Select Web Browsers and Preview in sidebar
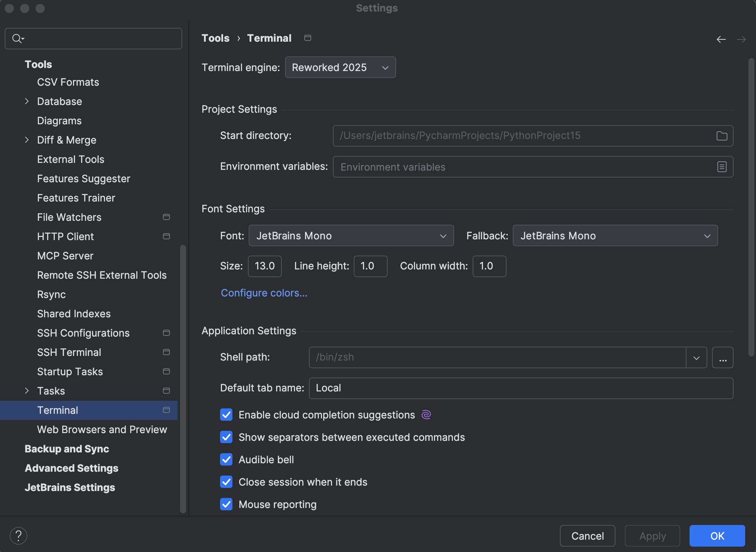Screen dimensions: 756x552 [102, 429]
